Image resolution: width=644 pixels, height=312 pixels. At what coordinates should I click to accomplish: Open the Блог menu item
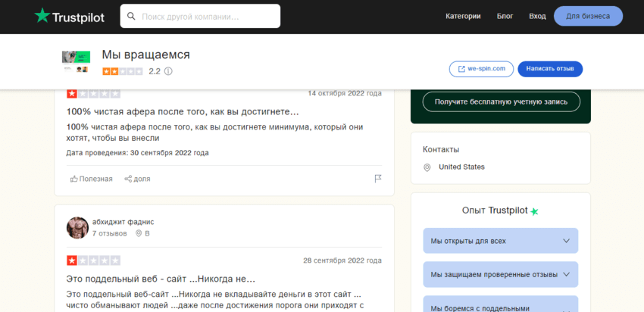505,16
